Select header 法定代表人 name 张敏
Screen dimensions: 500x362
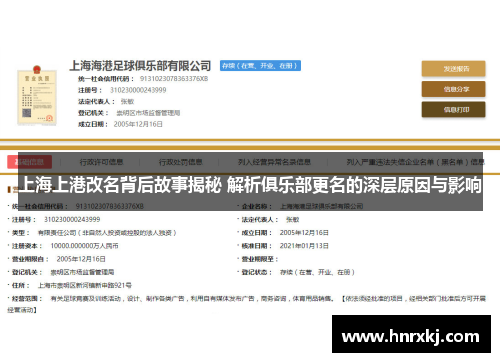click(127, 101)
